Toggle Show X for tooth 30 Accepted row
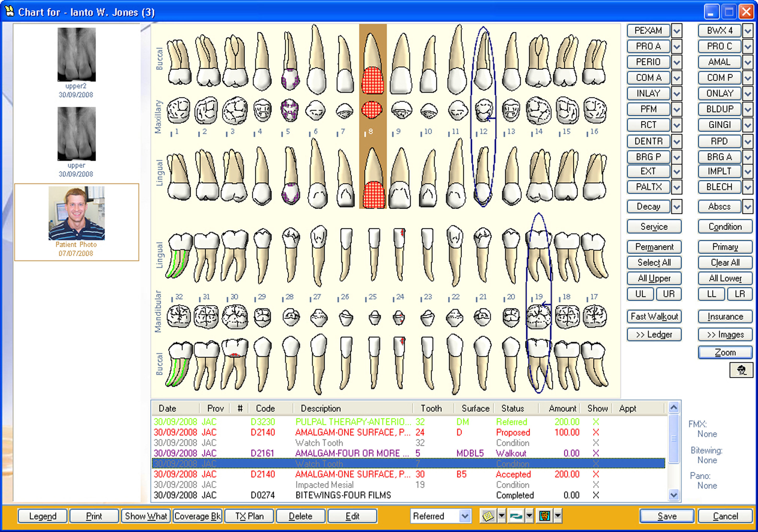758x532 pixels. click(596, 474)
